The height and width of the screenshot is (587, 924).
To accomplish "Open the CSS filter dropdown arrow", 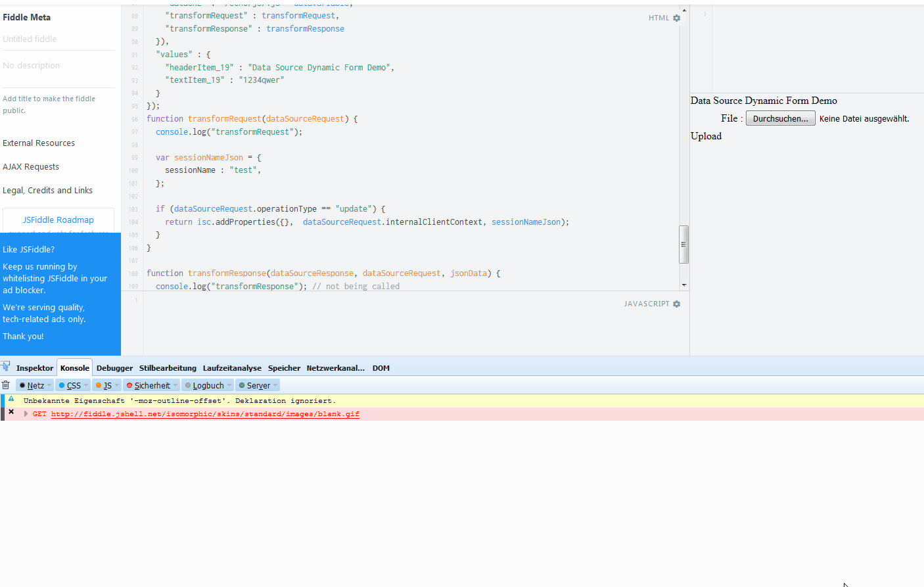I will pos(86,386).
